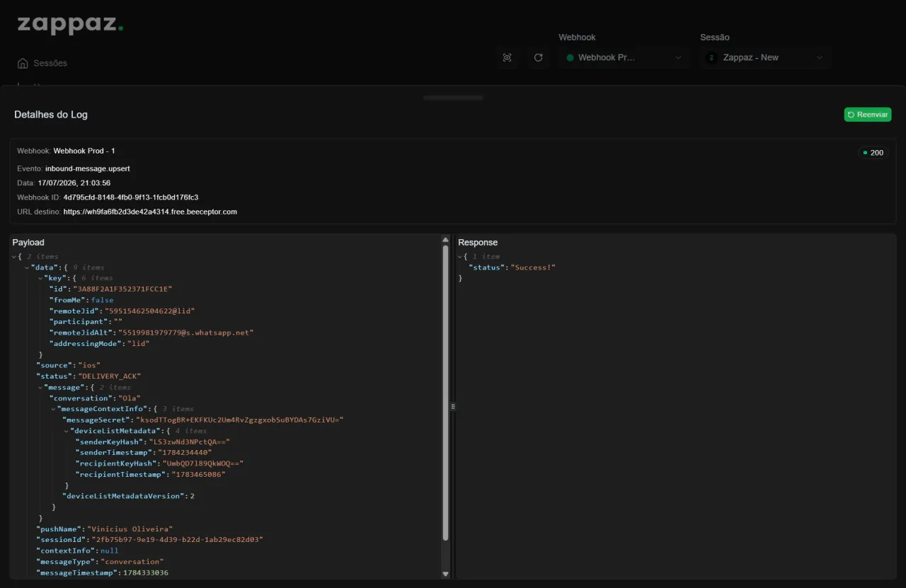Viewport: 906px width, 588px height.
Task: Click the Webhook Prod - 1 name
Action: point(84,151)
